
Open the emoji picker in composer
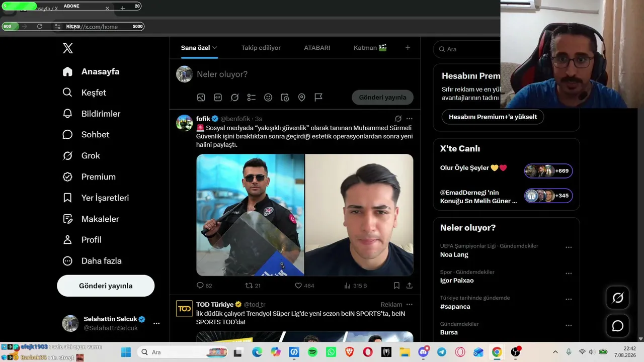point(268,98)
